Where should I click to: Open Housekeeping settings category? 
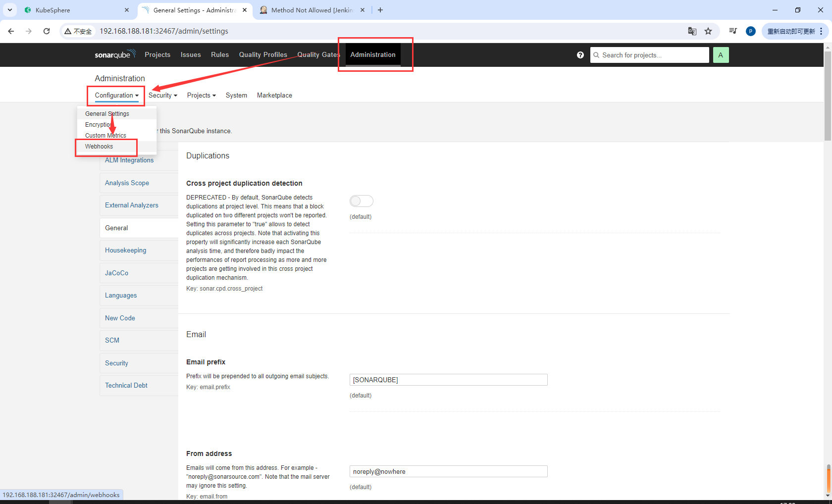139,251
